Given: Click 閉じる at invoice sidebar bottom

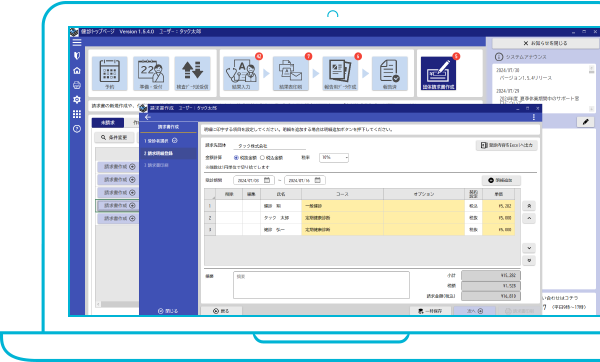Looking at the screenshot, I should (x=168, y=311).
